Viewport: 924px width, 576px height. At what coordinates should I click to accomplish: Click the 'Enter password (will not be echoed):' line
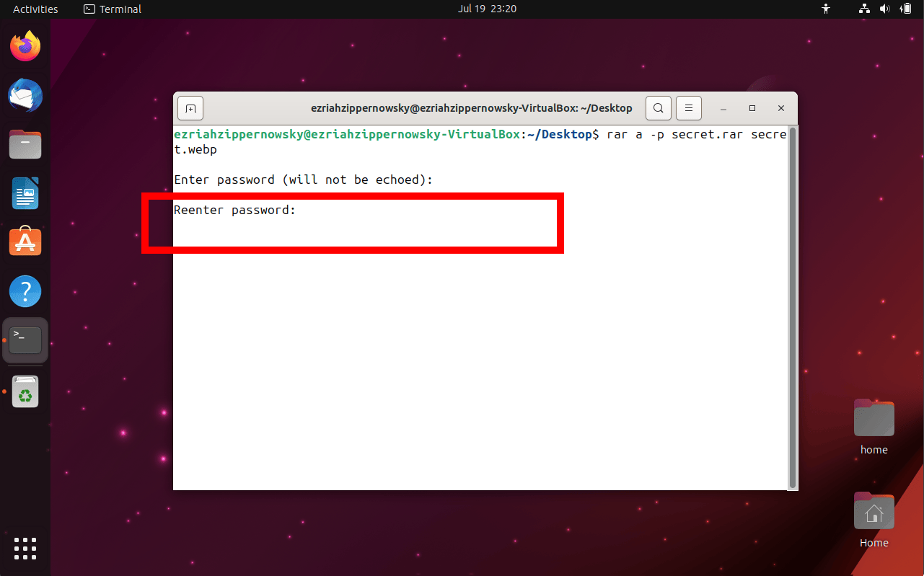pyautogui.click(x=304, y=180)
